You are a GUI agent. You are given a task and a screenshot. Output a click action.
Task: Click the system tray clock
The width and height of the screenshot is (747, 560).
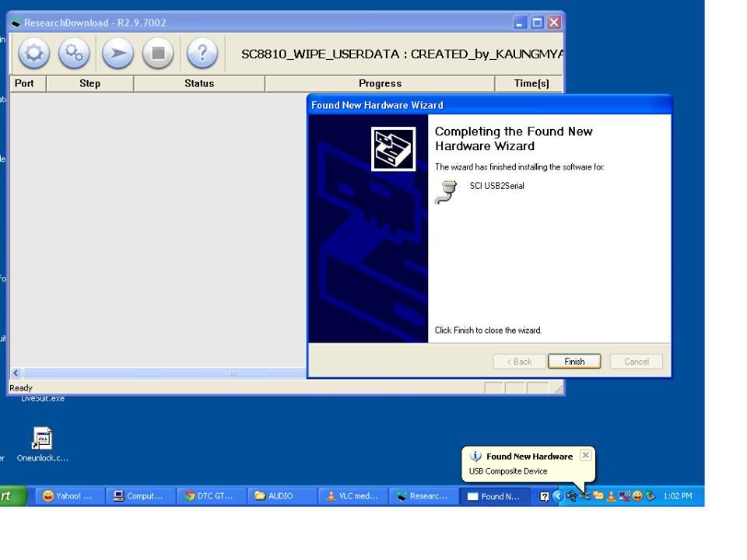(x=677, y=496)
